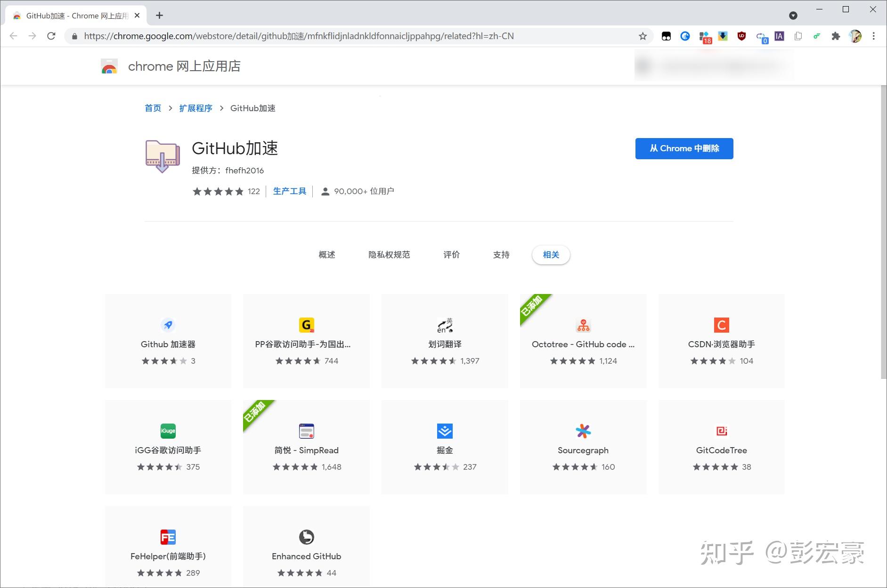Click the Github 加速器 rocket icon
The height and width of the screenshot is (588, 887).
(x=168, y=325)
